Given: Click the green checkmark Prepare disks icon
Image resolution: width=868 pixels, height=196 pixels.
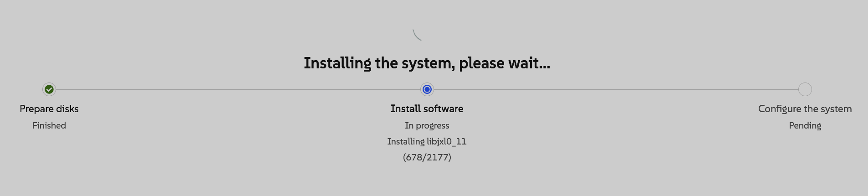Looking at the screenshot, I should coord(49,89).
